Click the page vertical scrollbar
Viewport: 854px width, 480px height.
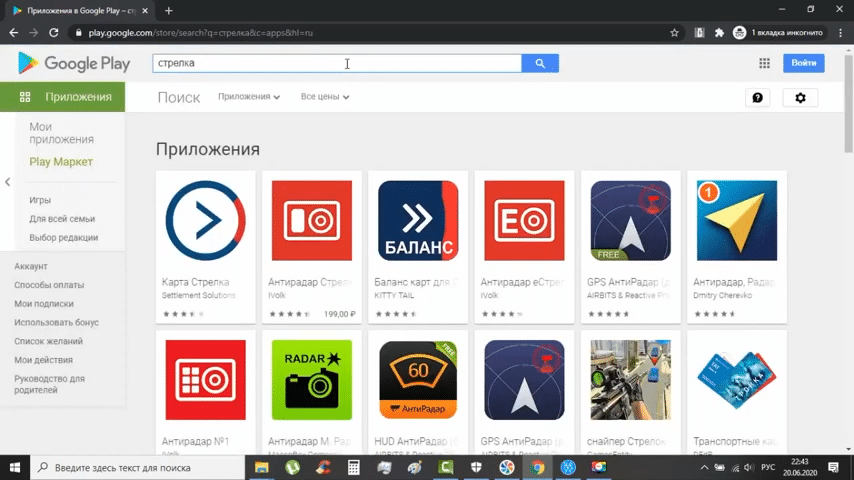[x=849, y=104]
